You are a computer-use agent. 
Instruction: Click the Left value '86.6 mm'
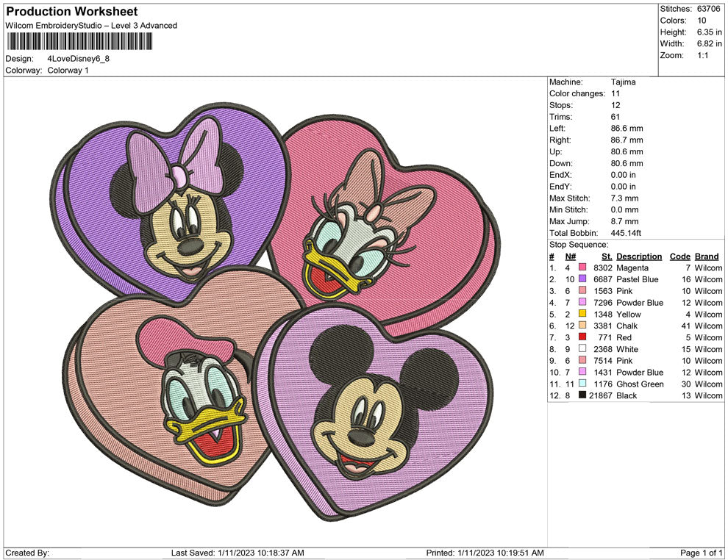pyautogui.click(x=627, y=128)
